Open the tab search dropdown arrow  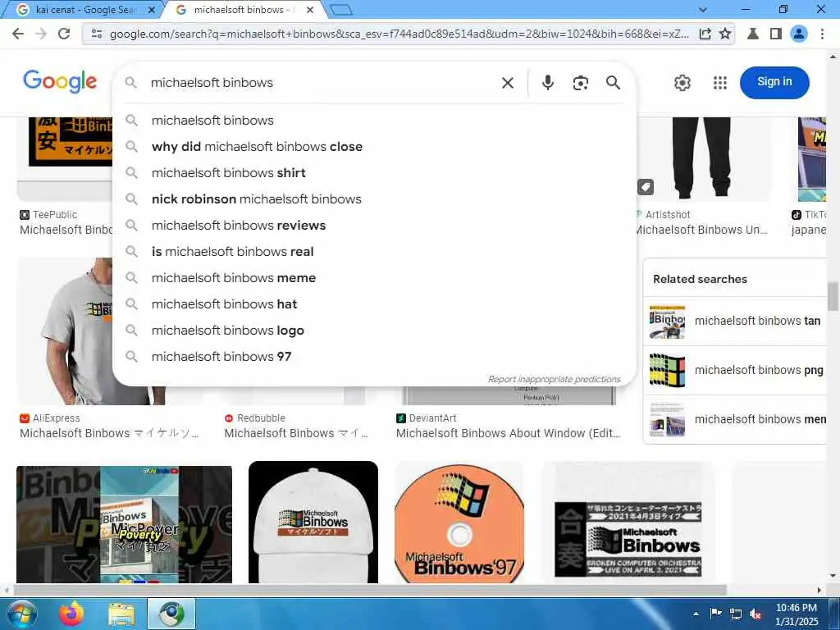(703, 10)
